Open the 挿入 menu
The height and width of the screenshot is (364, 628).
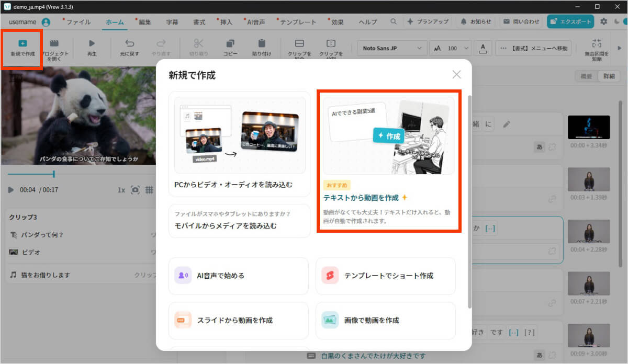coord(226,22)
